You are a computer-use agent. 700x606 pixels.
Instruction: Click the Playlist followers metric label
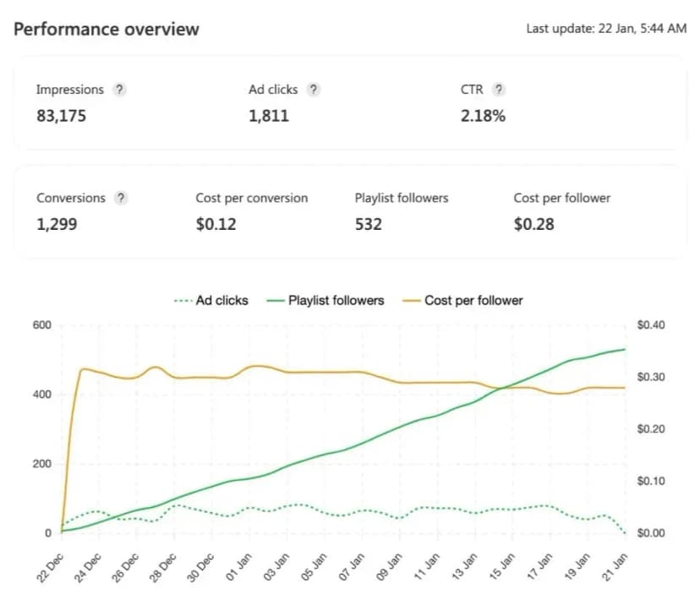[402, 198]
